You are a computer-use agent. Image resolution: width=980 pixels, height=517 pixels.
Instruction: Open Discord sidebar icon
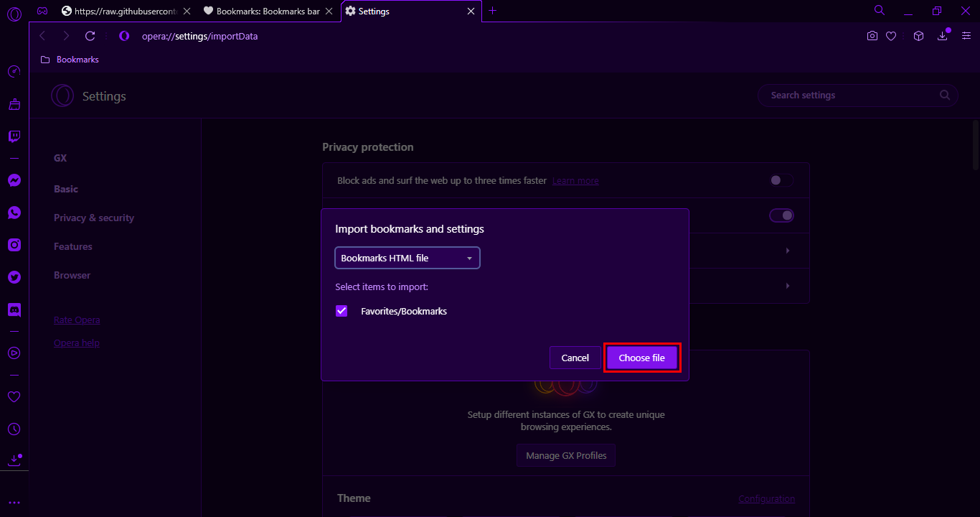click(x=14, y=310)
